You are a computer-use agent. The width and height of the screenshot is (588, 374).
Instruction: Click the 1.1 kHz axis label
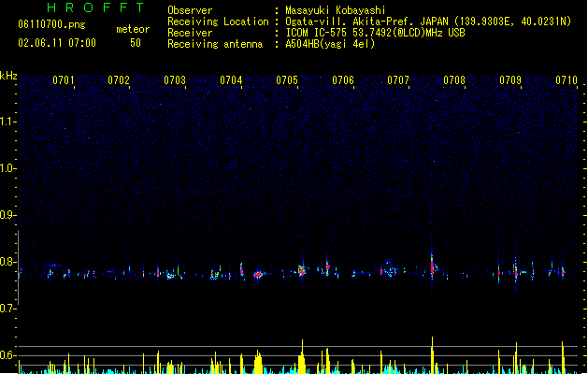pos(7,122)
